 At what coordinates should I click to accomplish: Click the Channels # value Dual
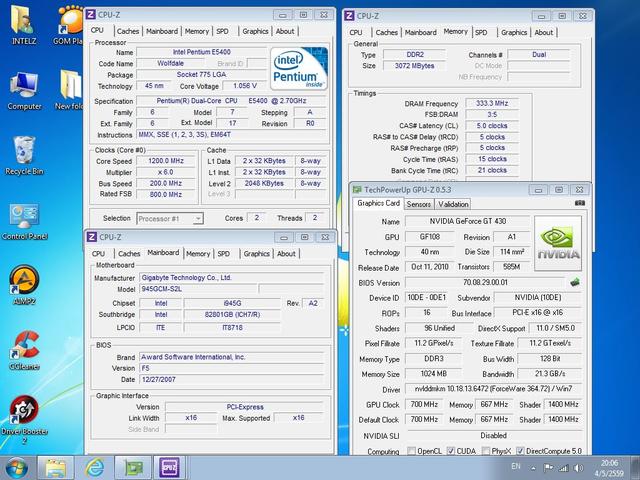pos(539,55)
